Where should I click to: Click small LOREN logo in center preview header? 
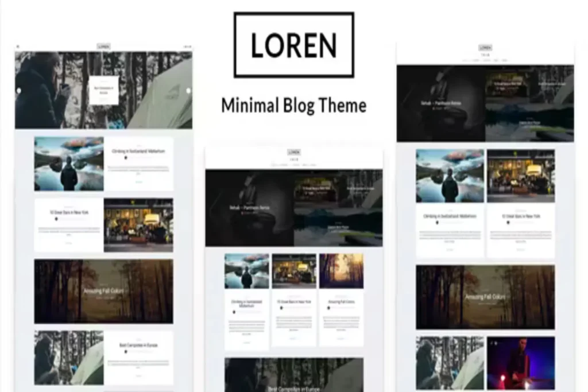(x=294, y=152)
